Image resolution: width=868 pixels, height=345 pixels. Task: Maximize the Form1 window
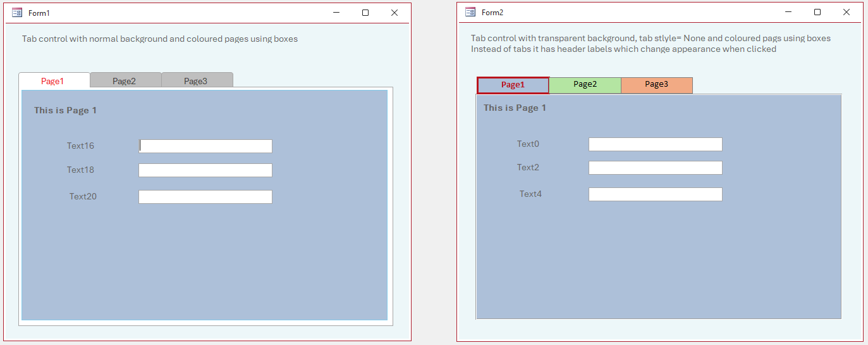point(365,13)
